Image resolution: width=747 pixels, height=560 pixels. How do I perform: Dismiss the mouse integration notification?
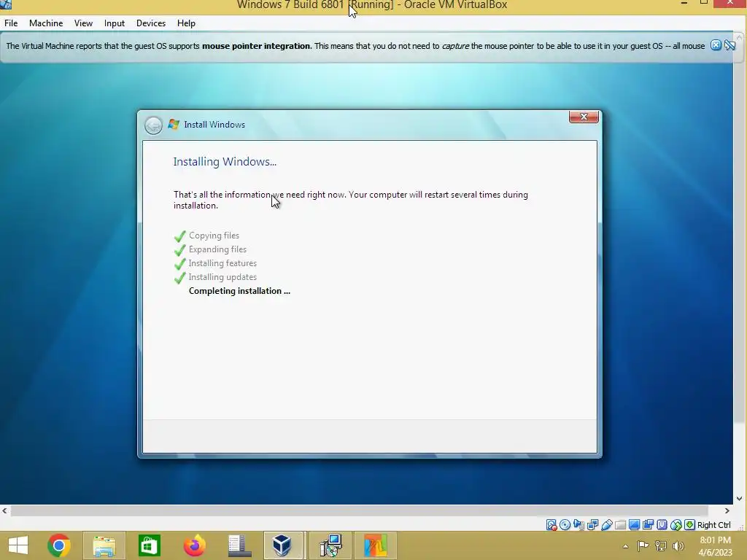(x=716, y=45)
